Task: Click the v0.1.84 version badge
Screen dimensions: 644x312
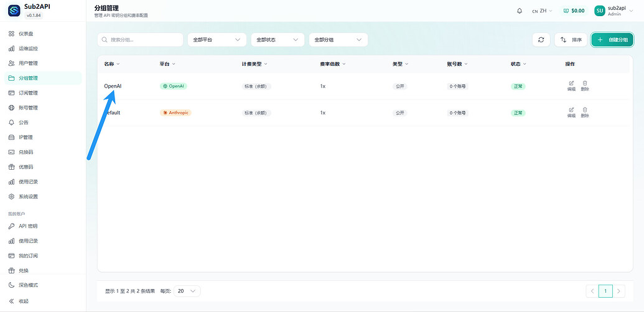Action: pos(34,16)
